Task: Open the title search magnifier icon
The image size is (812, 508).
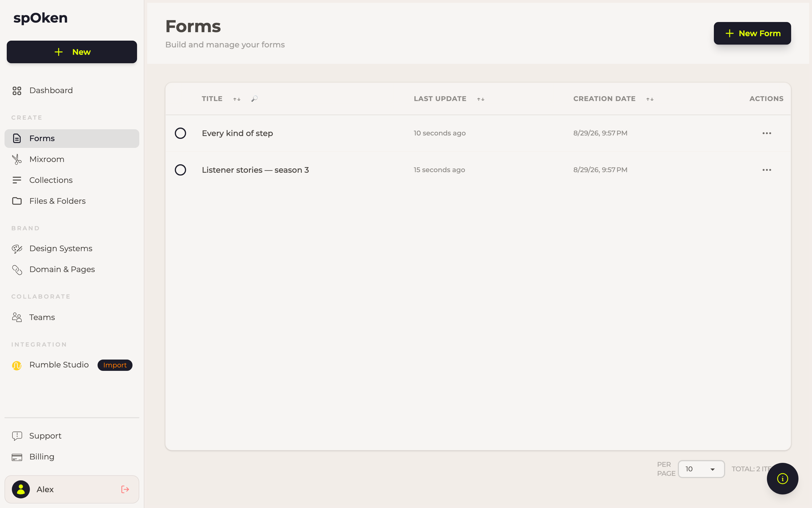Action: click(x=254, y=99)
